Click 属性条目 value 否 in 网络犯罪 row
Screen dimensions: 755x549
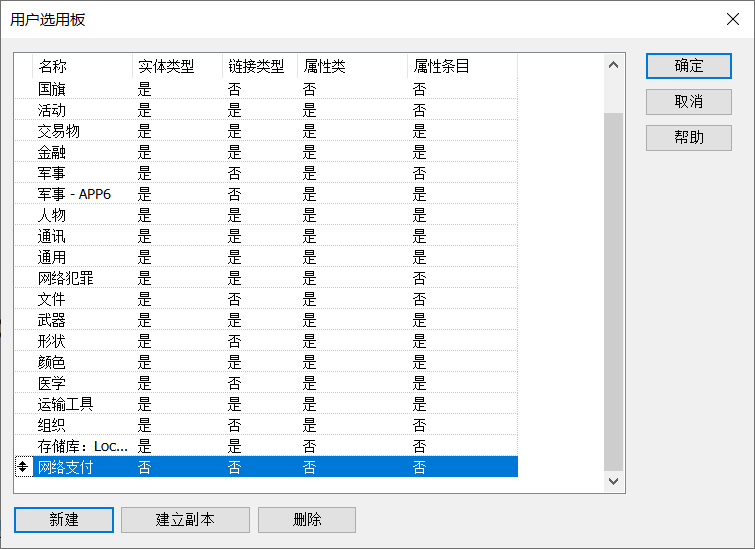pos(419,278)
